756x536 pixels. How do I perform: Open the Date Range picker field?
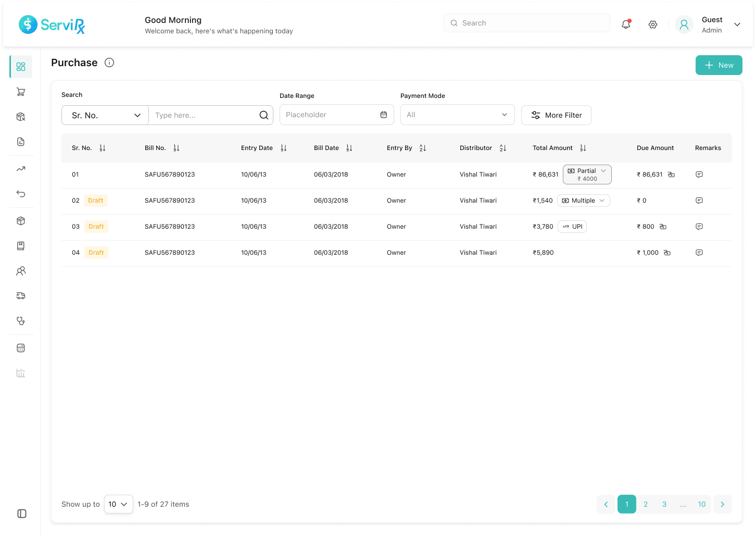tap(336, 115)
